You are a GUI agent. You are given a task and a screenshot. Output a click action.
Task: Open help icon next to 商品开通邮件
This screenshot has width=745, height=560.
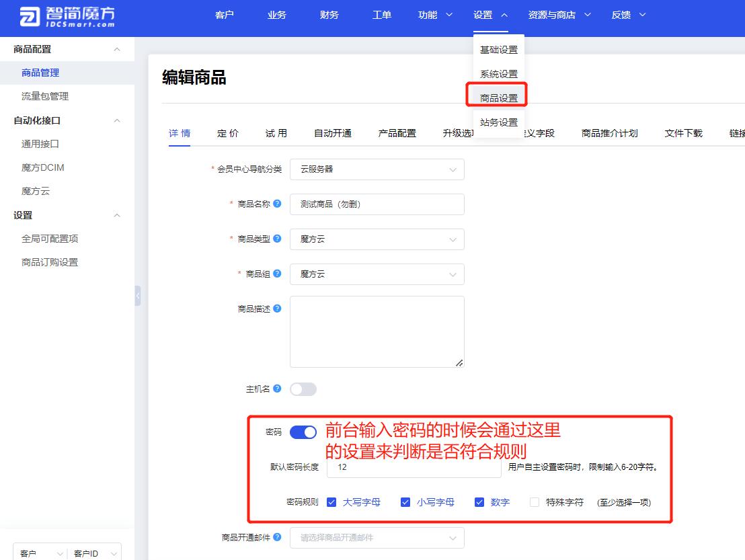(x=278, y=537)
